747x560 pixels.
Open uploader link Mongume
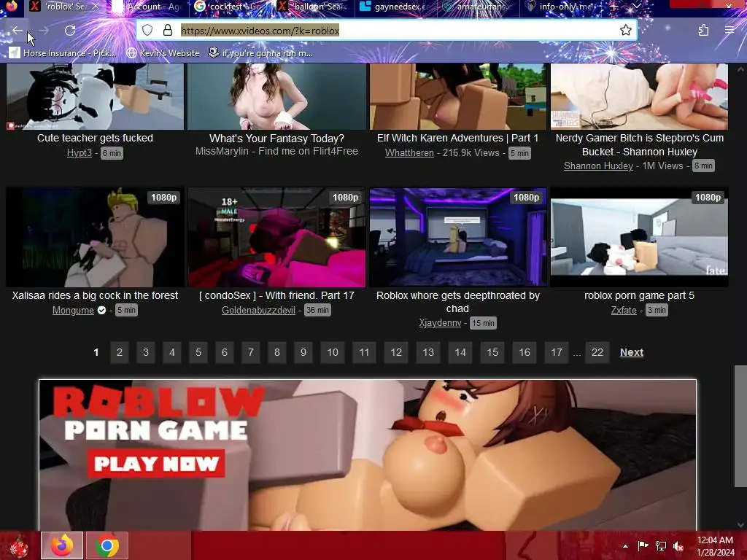pos(73,310)
